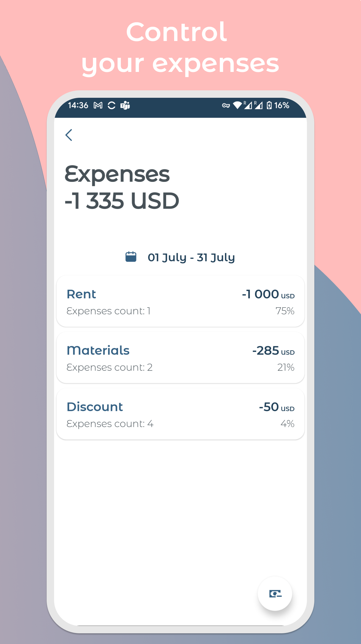Tap the add expense floating button
This screenshot has height=644, width=361.
275,593
